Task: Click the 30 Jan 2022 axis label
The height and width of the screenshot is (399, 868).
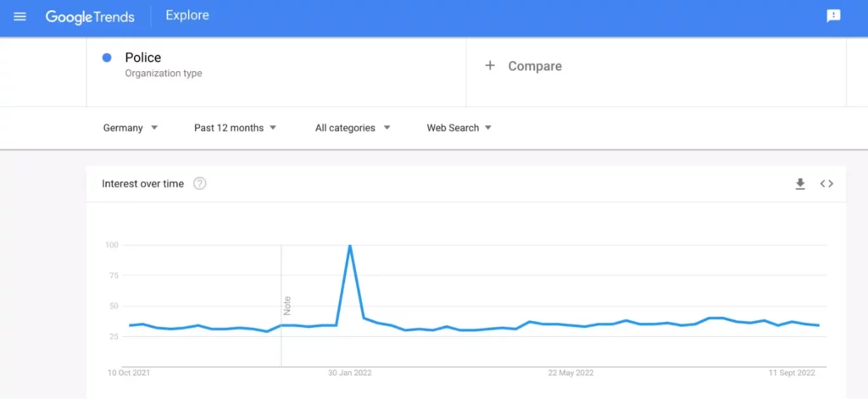Action: (x=350, y=373)
